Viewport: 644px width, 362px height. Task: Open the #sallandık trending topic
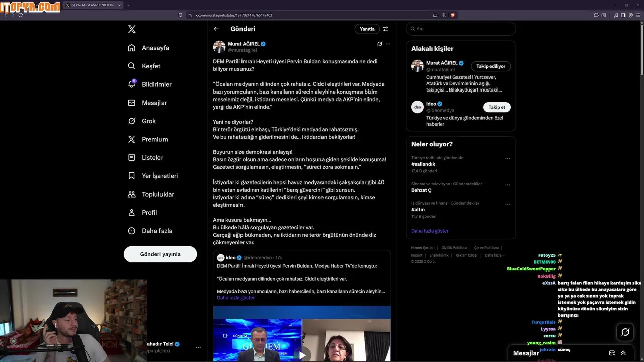tap(423, 164)
